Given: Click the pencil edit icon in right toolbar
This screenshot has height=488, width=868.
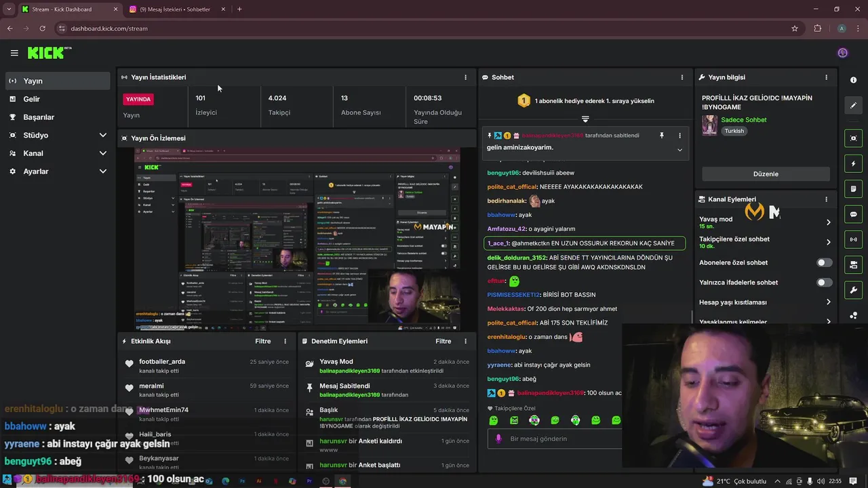Looking at the screenshot, I should 853,105.
